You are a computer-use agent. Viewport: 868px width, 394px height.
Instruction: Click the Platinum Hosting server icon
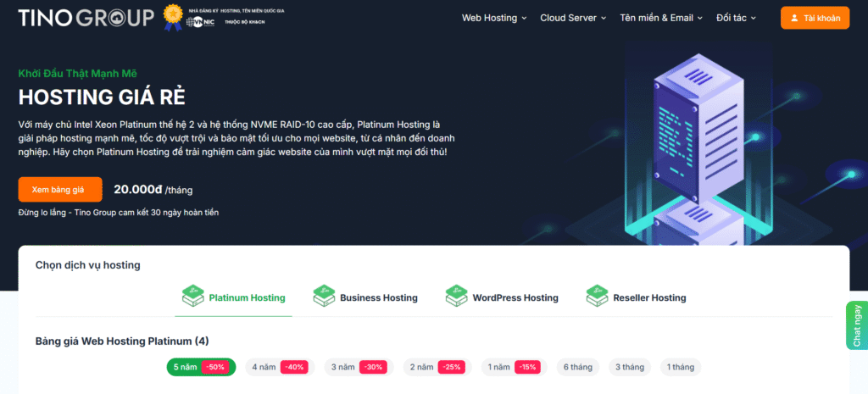click(194, 297)
